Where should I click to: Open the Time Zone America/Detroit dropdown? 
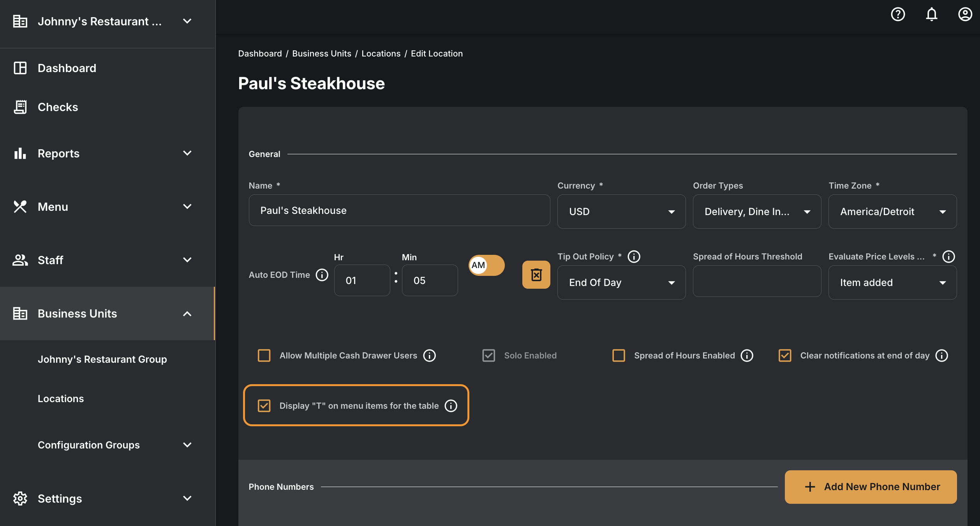[x=892, y=212]
